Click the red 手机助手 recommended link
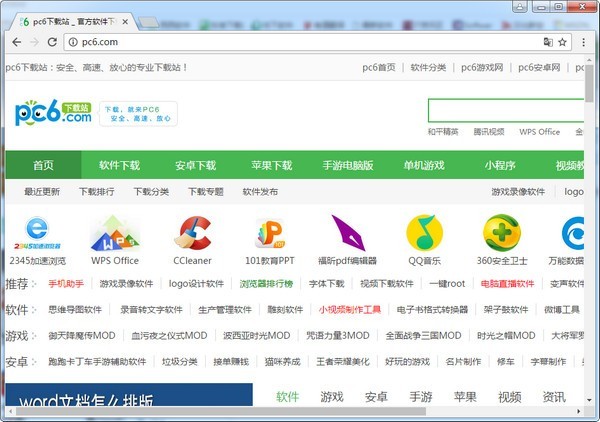This screenshot has height=422, width=600. tap(66, 284)
